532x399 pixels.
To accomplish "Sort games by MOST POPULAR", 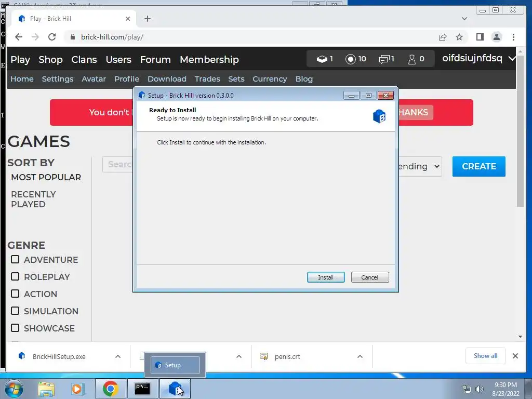I will click(x=46, y=177).
